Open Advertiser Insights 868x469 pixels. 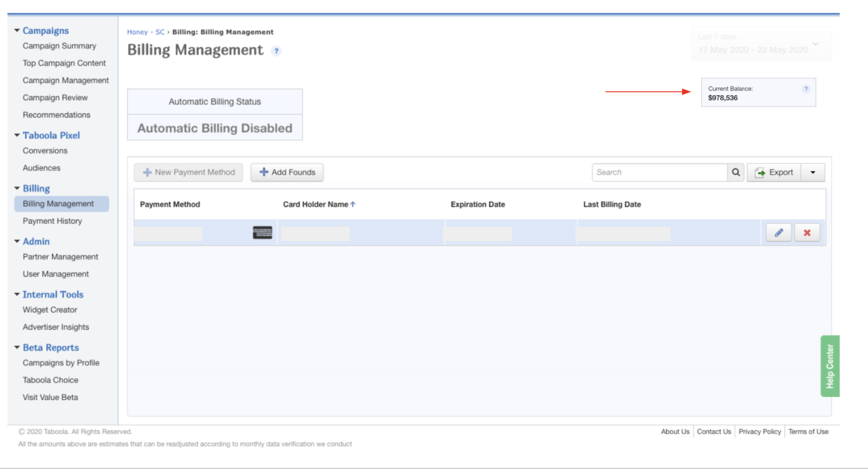[56, 327]
